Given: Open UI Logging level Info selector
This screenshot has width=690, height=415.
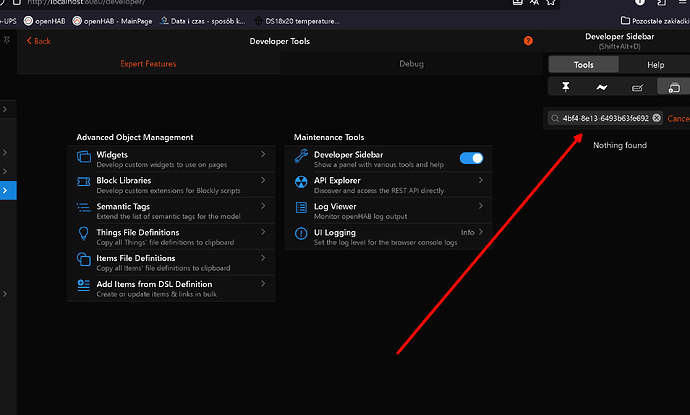Looking at the screenshot, I should [470, 232].
